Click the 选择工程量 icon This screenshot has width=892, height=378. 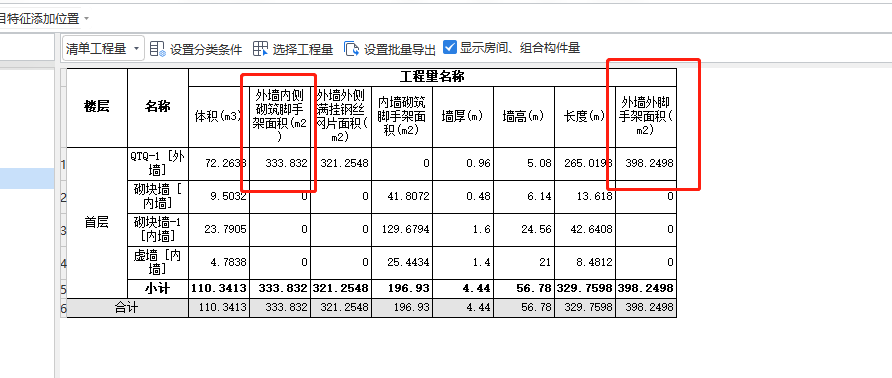260,49
